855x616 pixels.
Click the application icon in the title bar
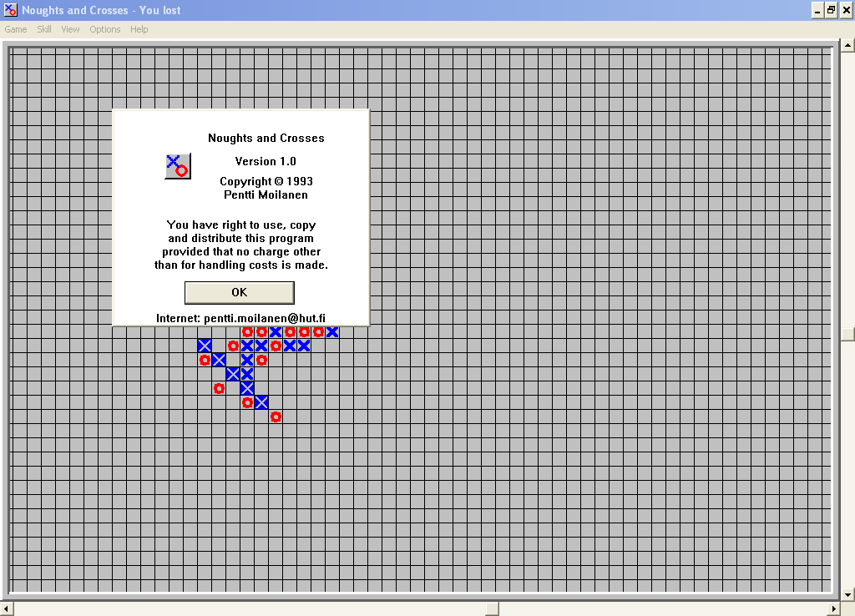coord(10,10)
